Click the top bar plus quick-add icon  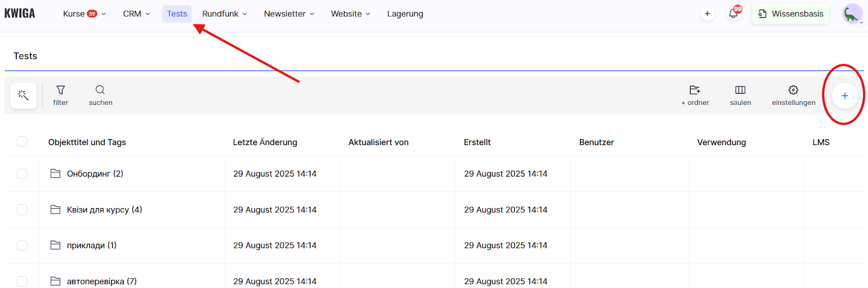point(707,14)
